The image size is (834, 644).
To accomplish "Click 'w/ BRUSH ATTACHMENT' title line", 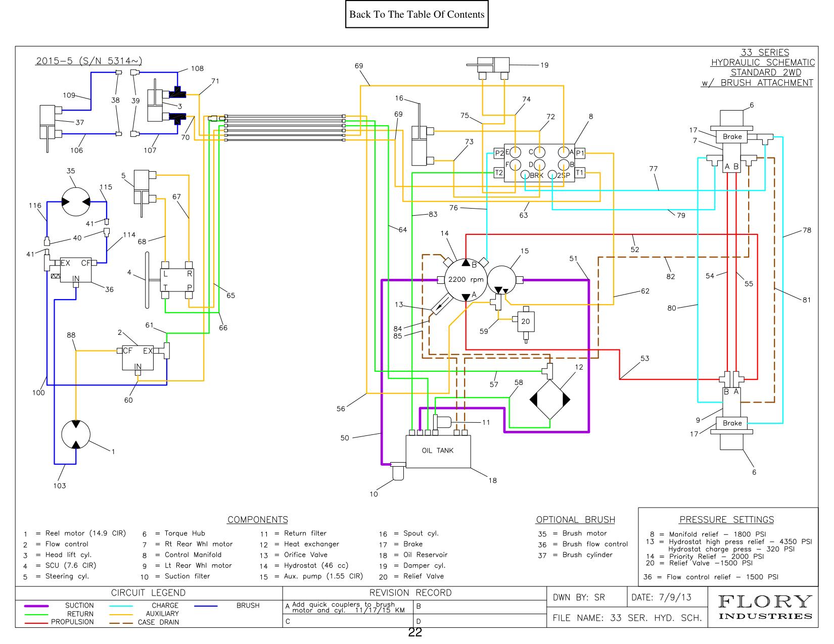I will tap(757, 83).
